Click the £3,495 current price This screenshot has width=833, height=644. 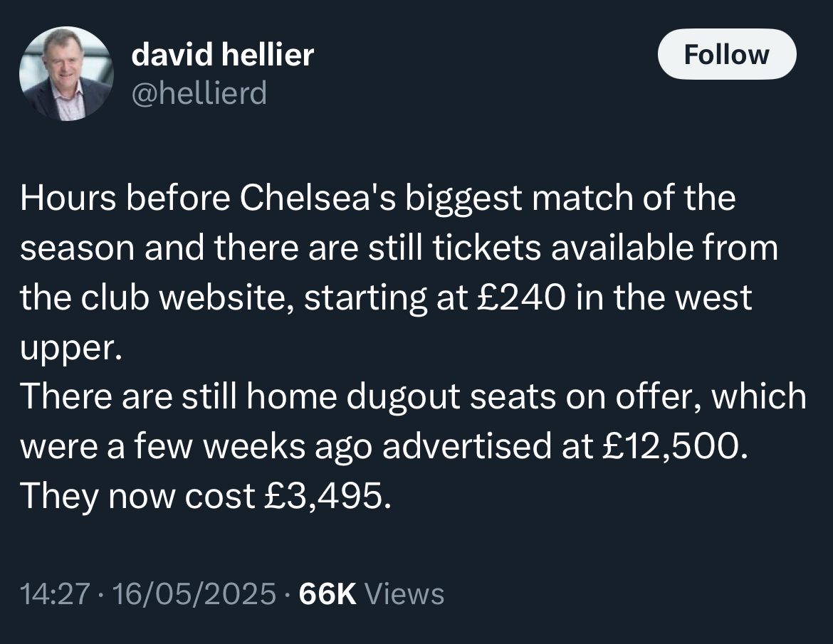coord(323,496)
